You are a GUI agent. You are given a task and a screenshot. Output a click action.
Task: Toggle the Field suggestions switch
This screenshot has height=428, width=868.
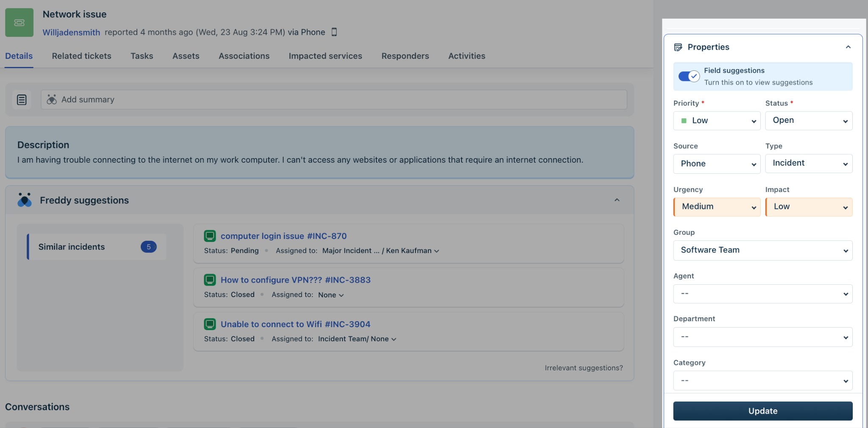coord(689,76)
